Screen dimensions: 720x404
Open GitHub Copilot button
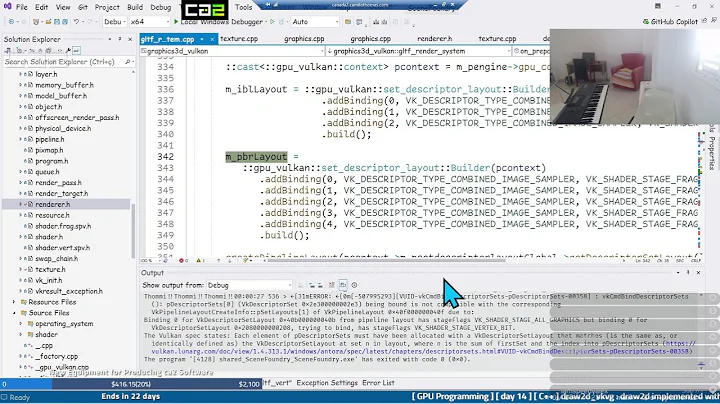[670, 22]
